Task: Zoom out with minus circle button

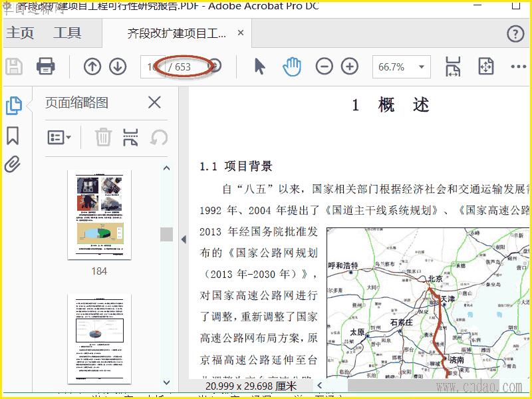Action: [324, 66]
